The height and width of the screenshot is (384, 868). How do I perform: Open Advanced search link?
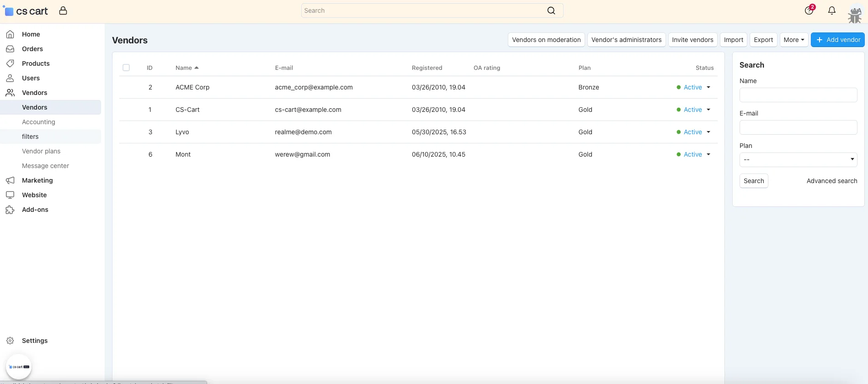tap(832, 181)
